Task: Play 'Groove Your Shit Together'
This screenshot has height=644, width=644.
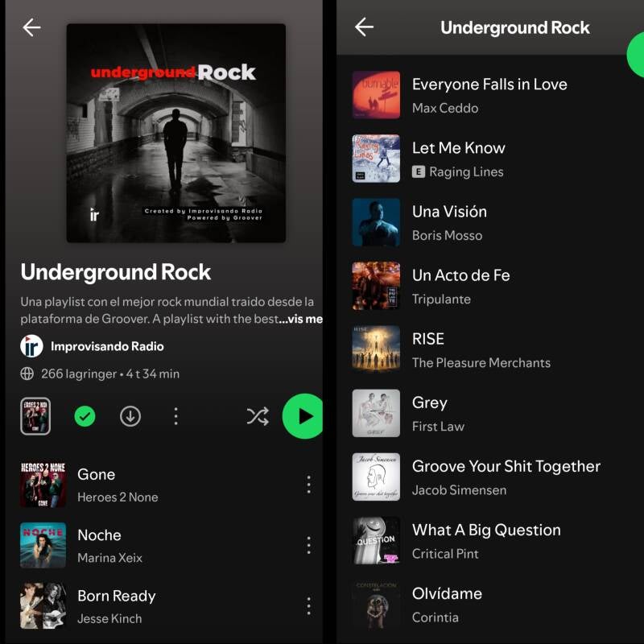Action: pos(490,477)
